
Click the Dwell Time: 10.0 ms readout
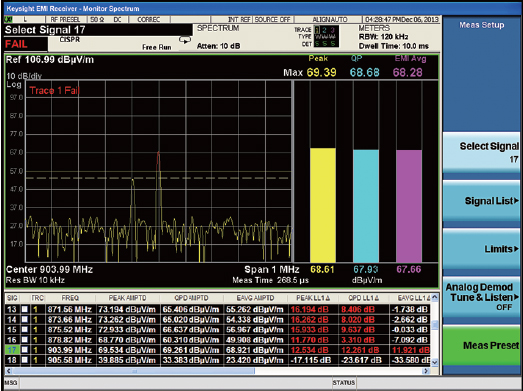(394, 46)
